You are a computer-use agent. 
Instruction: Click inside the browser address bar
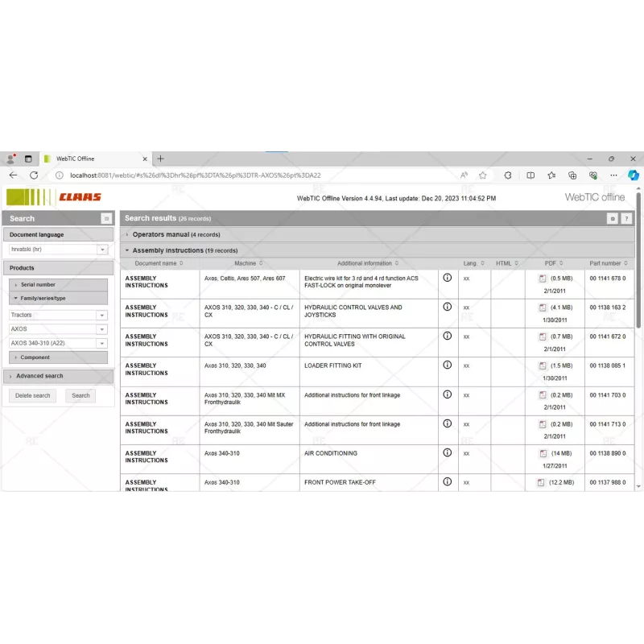click(x=242, y=175)
